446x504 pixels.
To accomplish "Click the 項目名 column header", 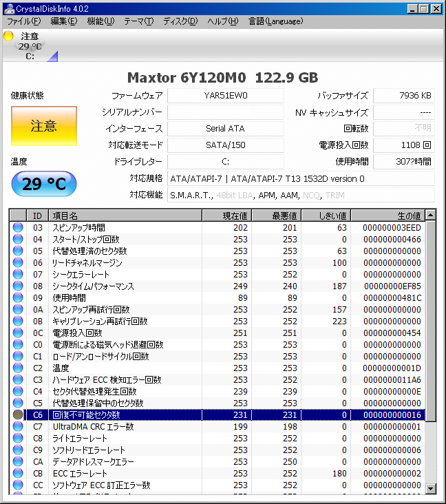I will [125, 216].
